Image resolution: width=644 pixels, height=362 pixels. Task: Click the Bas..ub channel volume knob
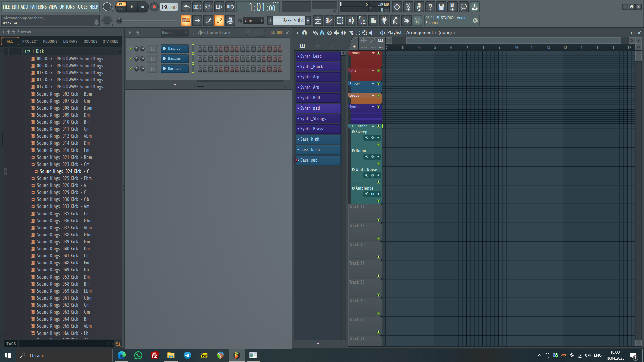point(142,49)
